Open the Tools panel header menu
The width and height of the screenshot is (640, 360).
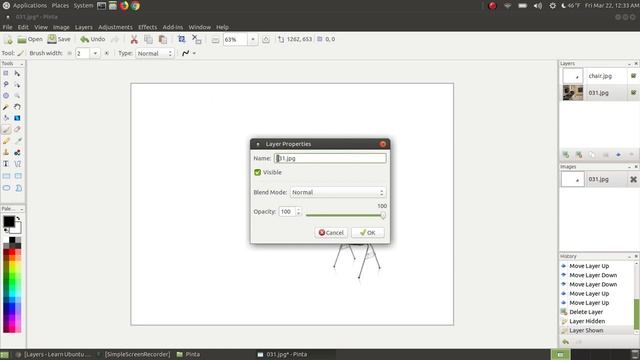22,64
